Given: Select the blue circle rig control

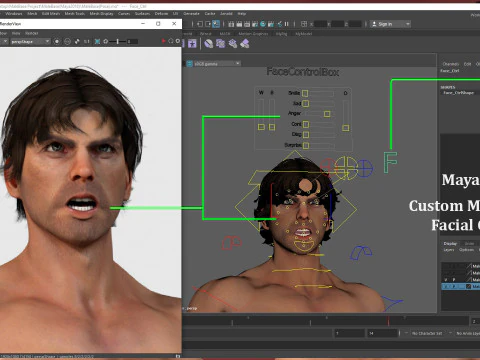Looking at the screenshot, I should [365, 168].
